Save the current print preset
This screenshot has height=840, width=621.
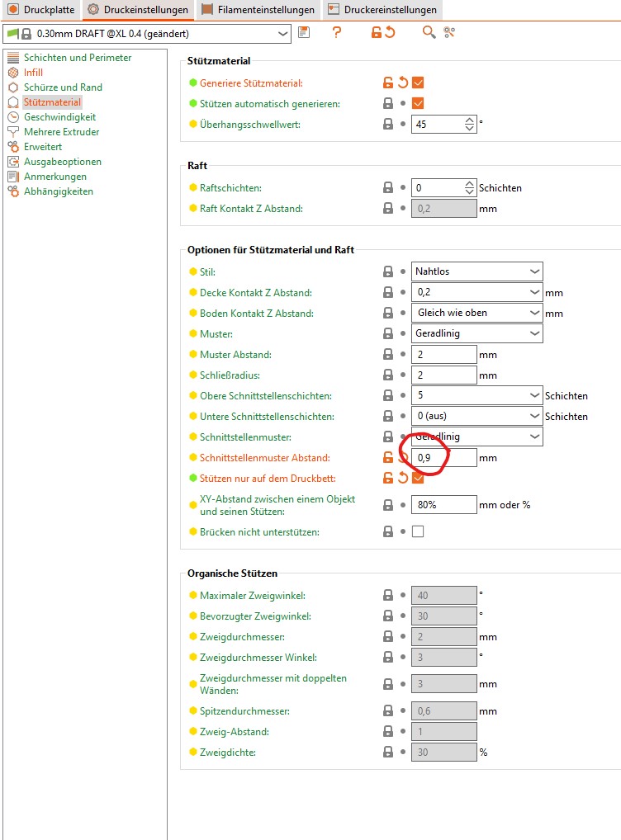tap(304, 33)
